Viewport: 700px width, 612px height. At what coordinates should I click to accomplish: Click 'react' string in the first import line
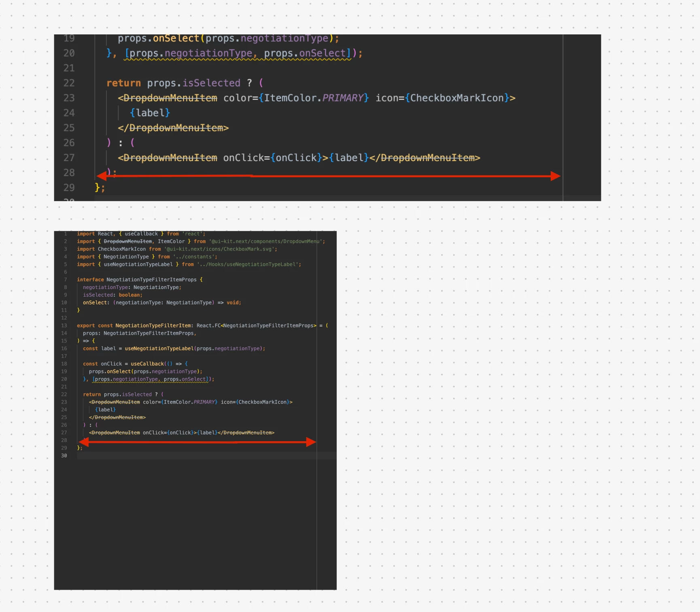(193, 234)
